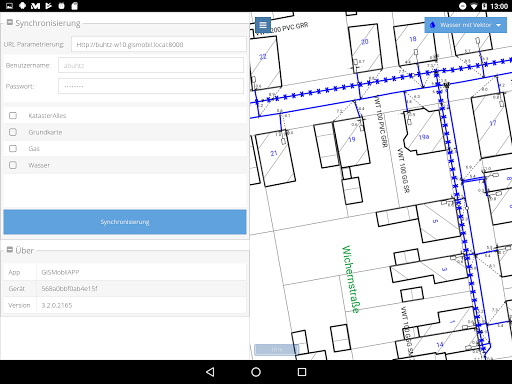Tap the Play Store notification icon
This screenshot has width=512, height=384.
49,6
